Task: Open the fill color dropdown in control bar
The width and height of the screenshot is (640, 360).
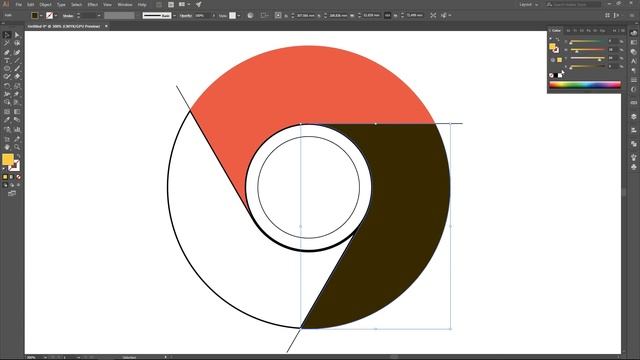Action: point(41,16)
